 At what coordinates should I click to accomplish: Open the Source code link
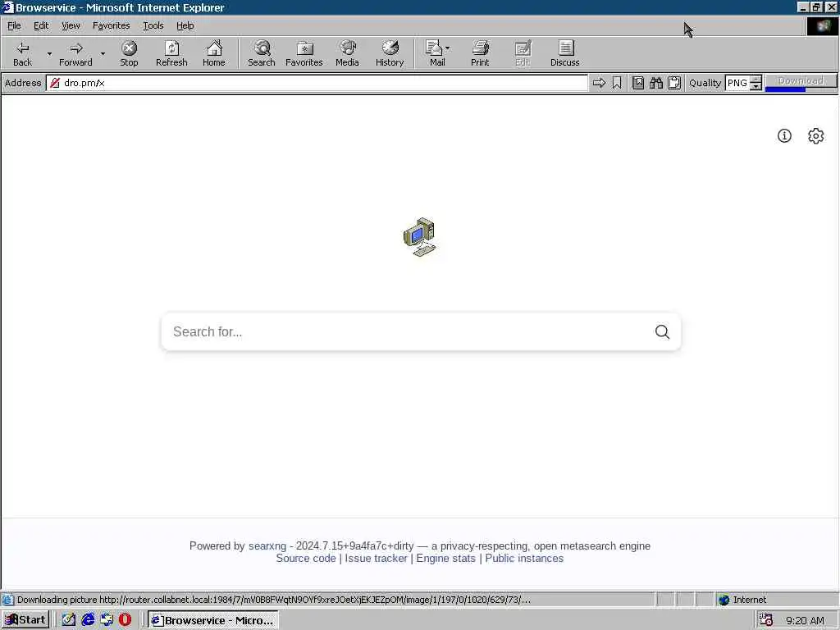pyautogui.click(x=306, y=558)
